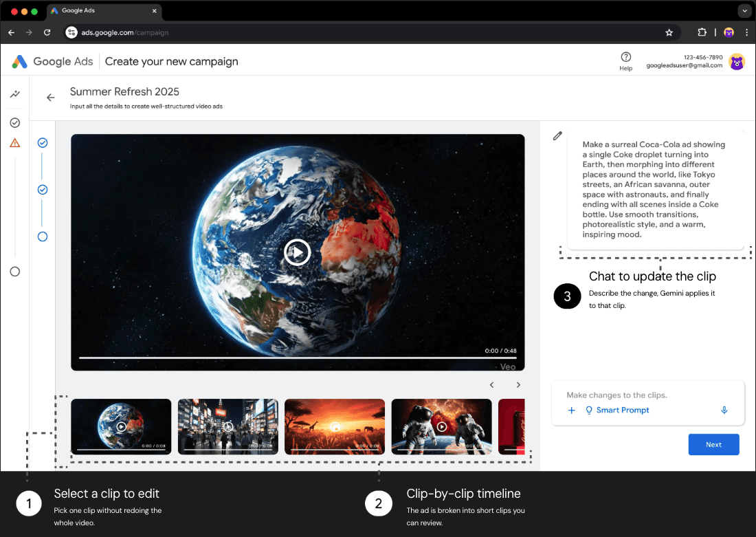Click the 'Create your new campaign' heading
Screen dimensions: 756x537
[x=172, y=61]
